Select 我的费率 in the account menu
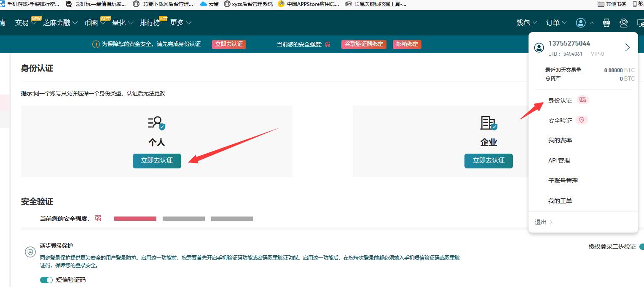The height and width of the screenshot is (287, 644). pyautogui.click(x=559, y=140)
